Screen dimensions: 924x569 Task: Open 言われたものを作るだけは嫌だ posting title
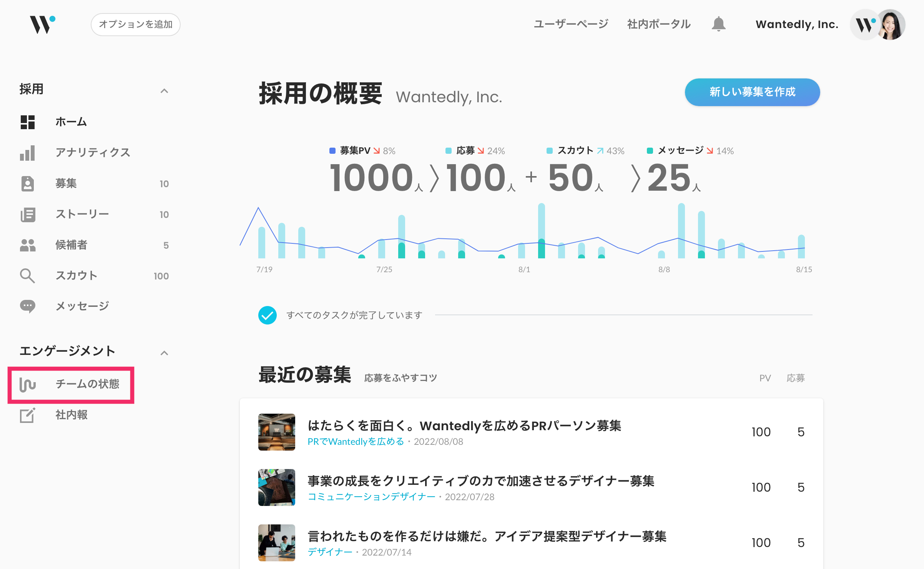487,536
